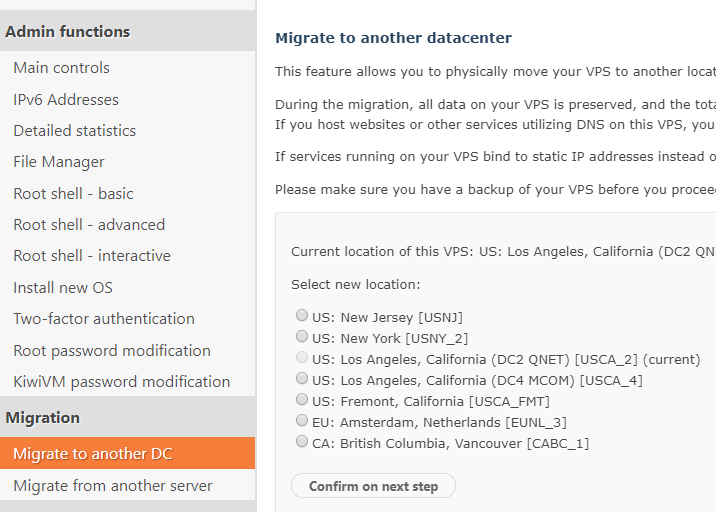Viewport: 716px width, 512px height.
Task: Choose CA: British Columbia, Vancouver option
Action: point(302,442)
